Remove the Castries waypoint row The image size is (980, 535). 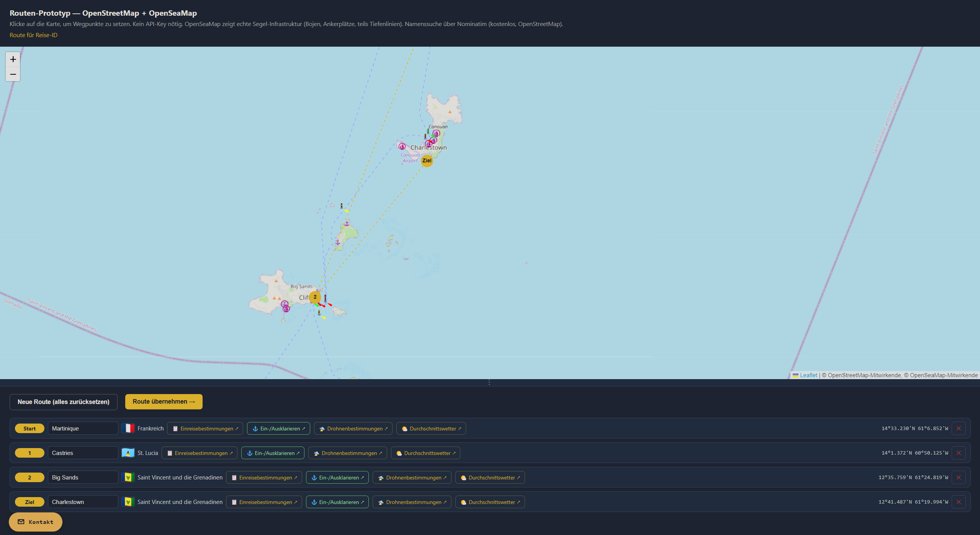(959, 453)
